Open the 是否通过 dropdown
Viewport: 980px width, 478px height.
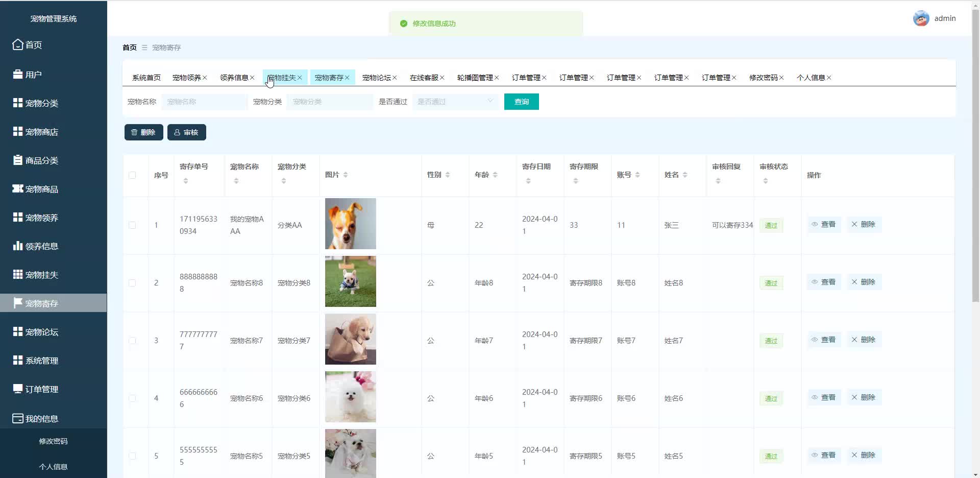coord(455,102)
